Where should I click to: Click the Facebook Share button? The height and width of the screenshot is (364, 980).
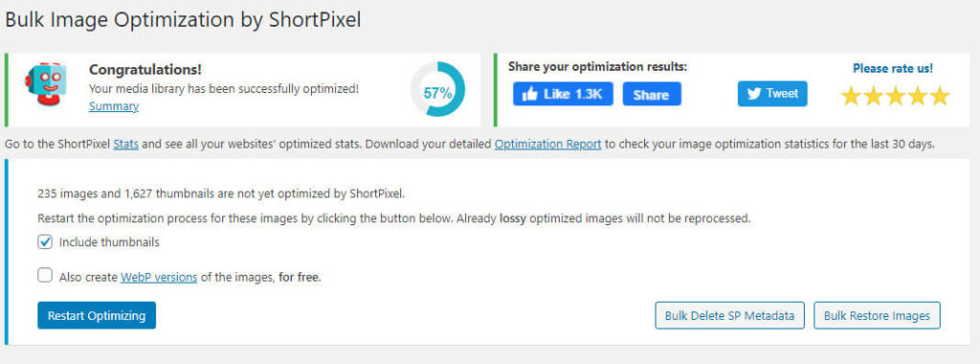(651, 94)
